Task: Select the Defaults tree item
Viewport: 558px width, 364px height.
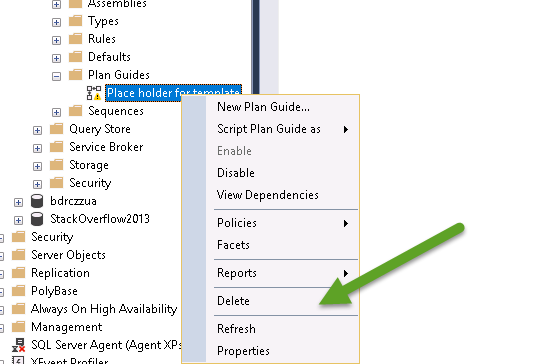Action: 109,57
